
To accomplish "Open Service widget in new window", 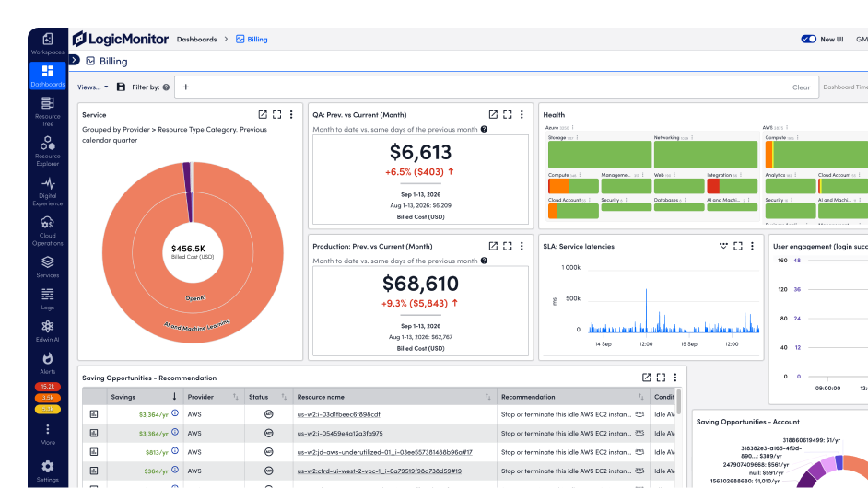I will pos(263,114).
